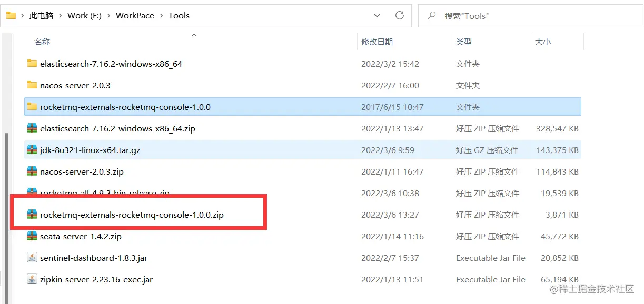Select folder name nacos-server-2.0.3
The image size is (644, 304).
pyautogui.click(x=75, y=85)
